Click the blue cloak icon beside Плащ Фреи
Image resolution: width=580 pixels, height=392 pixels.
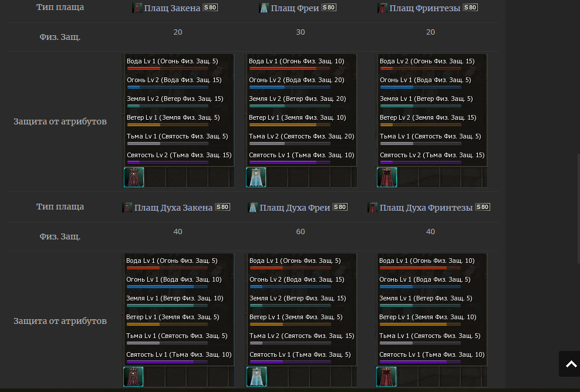[264, 8]
